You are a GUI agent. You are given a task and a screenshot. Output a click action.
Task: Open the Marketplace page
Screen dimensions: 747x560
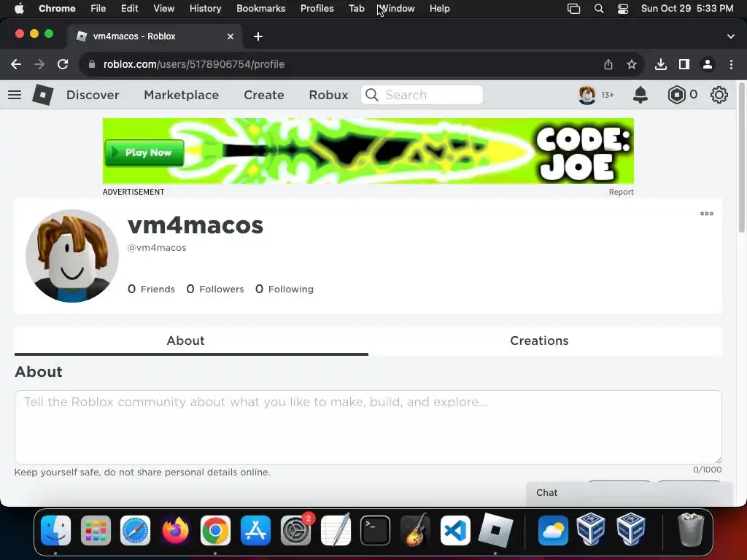coord(182,95)
